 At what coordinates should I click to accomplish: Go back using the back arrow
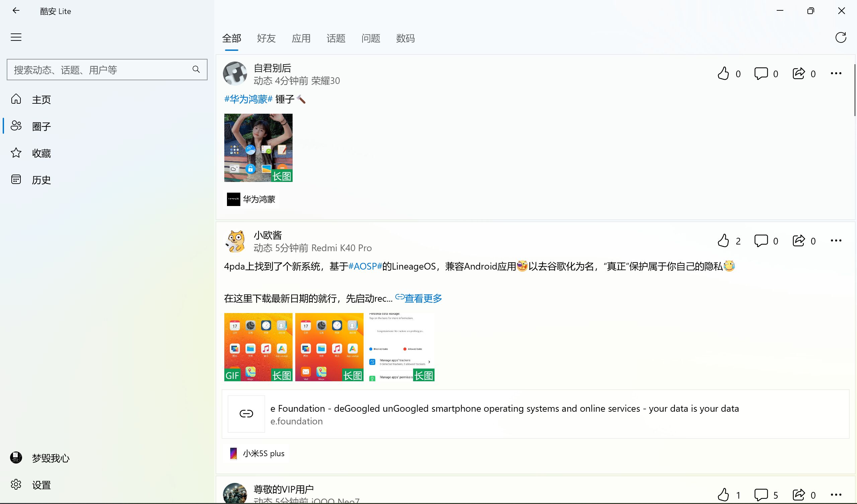(16, 11)
